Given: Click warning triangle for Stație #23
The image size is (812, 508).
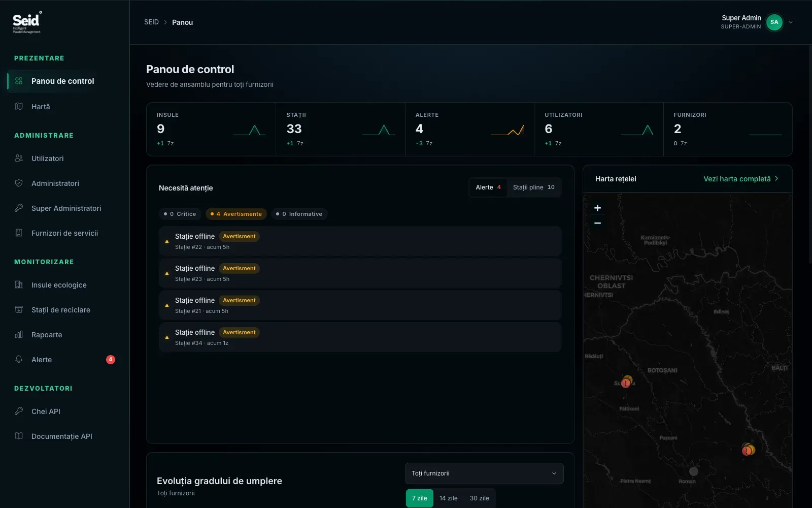Looking at the screenshot, I should 167,273.
